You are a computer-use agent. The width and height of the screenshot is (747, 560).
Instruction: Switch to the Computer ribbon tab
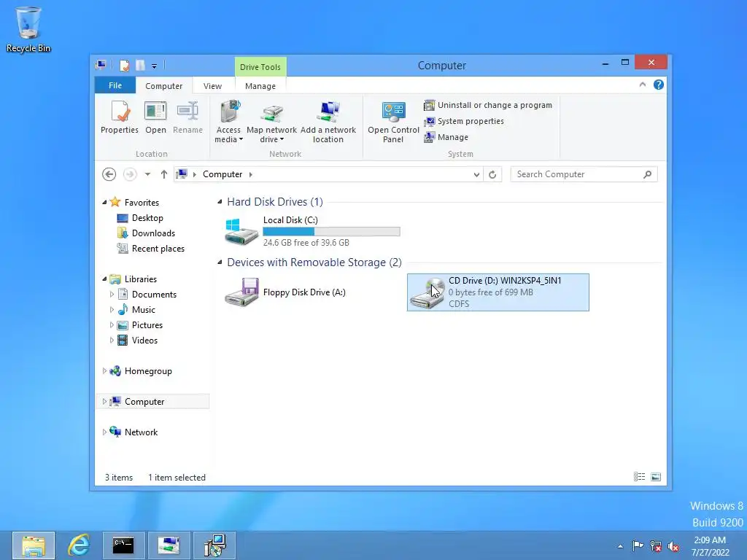pos(164,86)
